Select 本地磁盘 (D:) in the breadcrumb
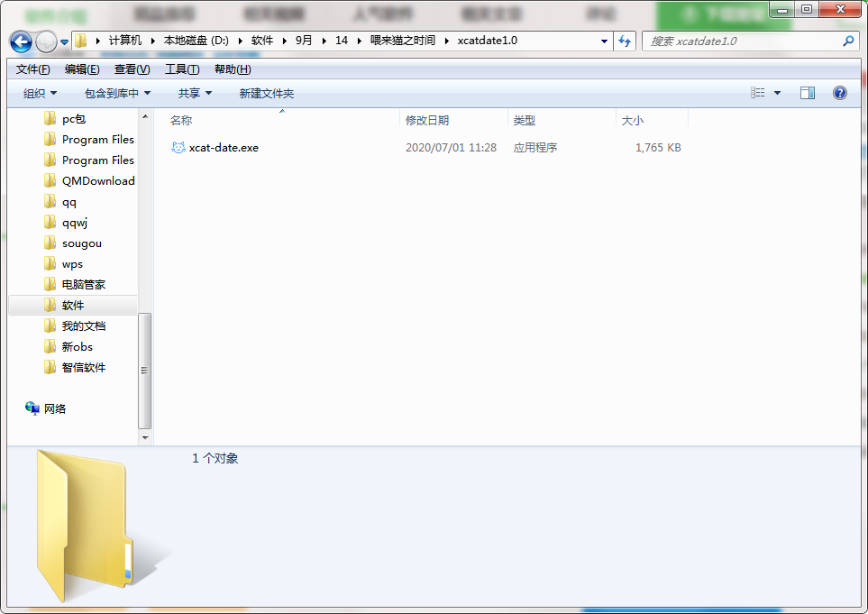Image resolution: width=868 pixels, height=614 pixels. pos(196,41)
